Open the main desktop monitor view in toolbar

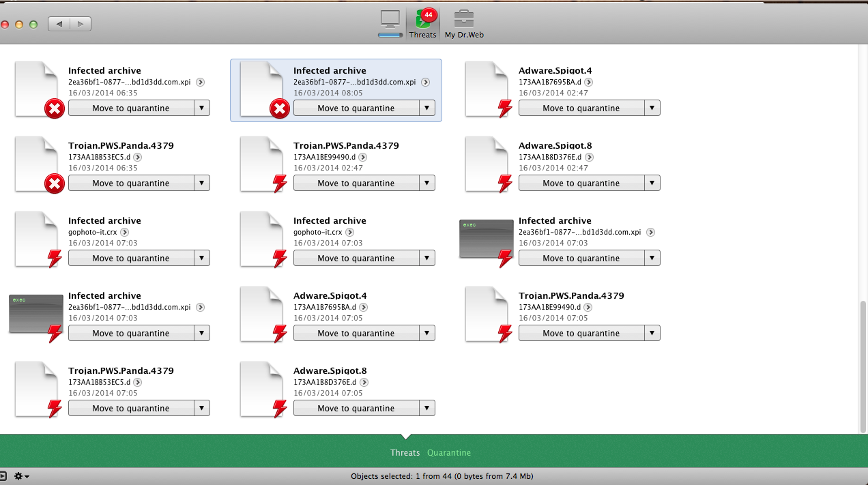click(390, 24)
